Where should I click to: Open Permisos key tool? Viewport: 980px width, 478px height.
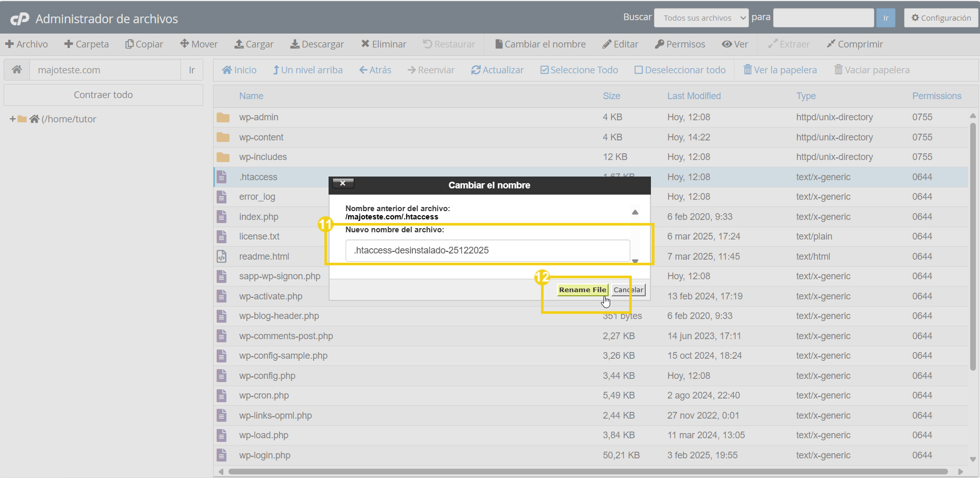pyautogui.click(x=680, y=44)
